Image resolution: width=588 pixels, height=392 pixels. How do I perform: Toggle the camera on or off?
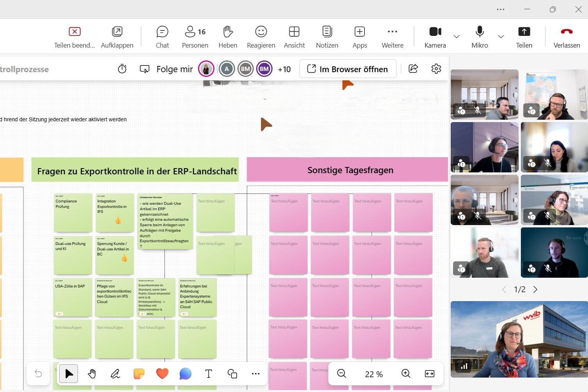pos(435,37)
